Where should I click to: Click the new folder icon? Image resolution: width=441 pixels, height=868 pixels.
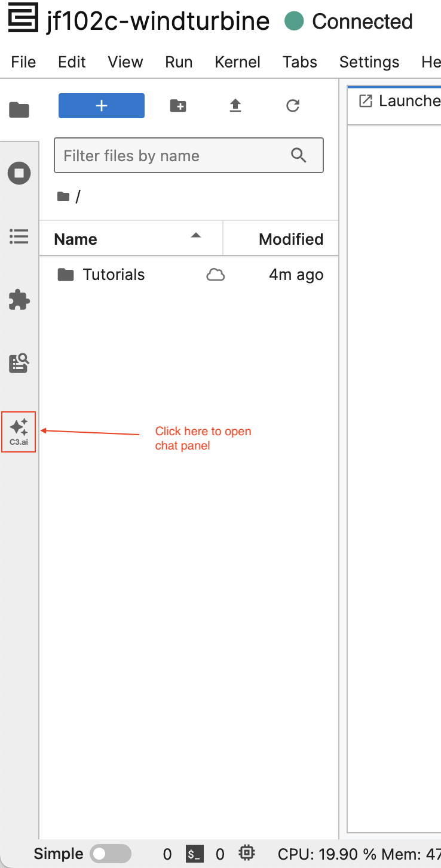(178, 106)
